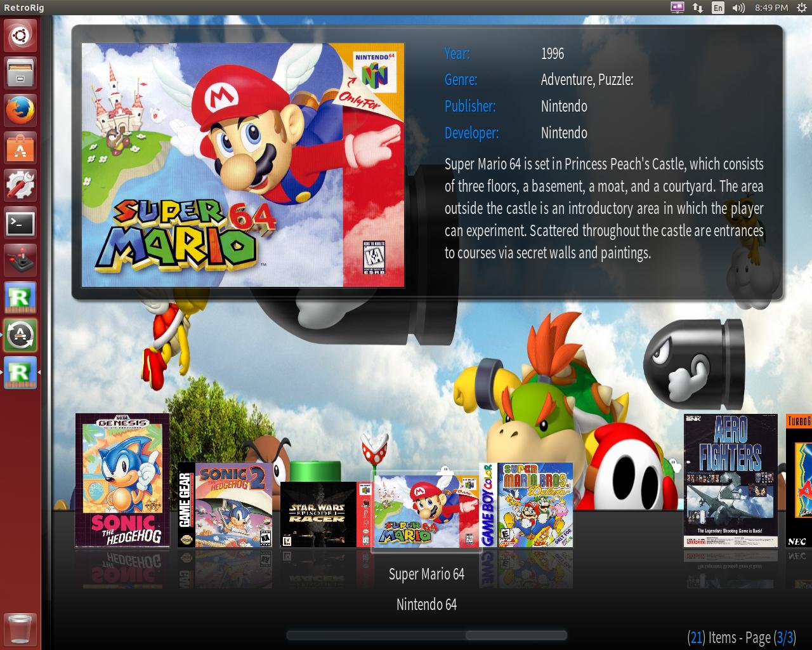Click the Super Mario 64 title below carousel
Image resolution: width=812 pixels, height=650 pixels.
(426, 574)
